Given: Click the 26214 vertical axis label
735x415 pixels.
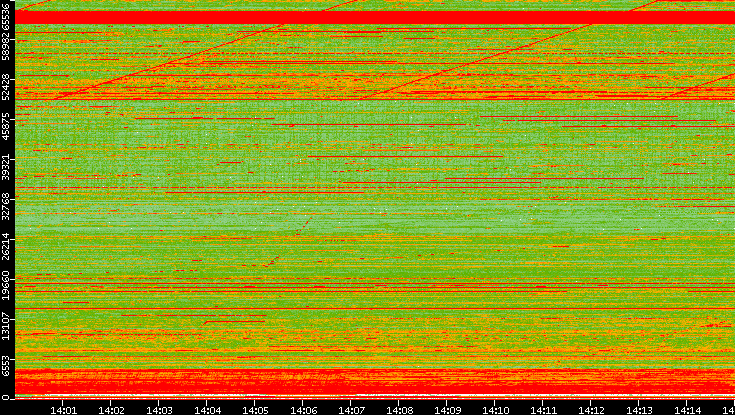Looking at the screenshot, I should pyautogui.click(x=6, y=246).
